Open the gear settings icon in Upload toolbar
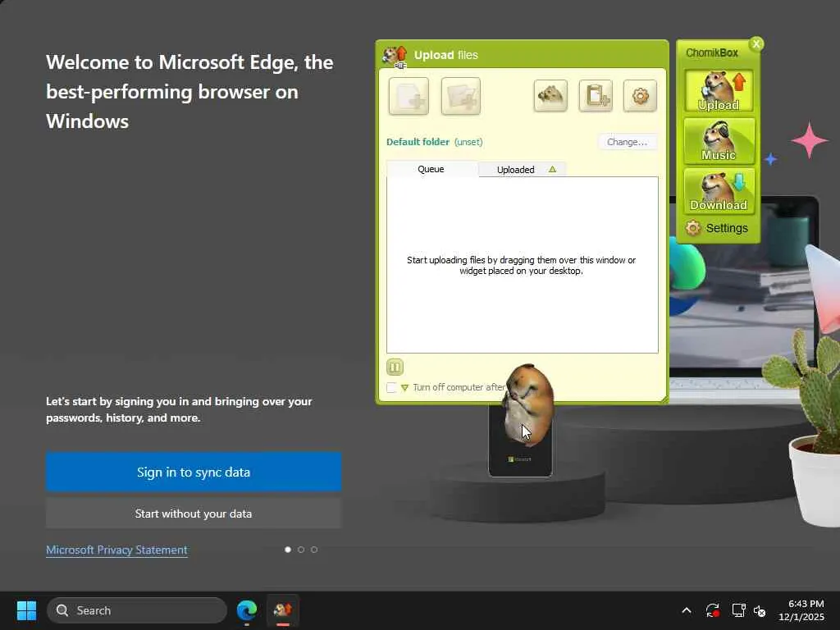 [x=640, y=97]
